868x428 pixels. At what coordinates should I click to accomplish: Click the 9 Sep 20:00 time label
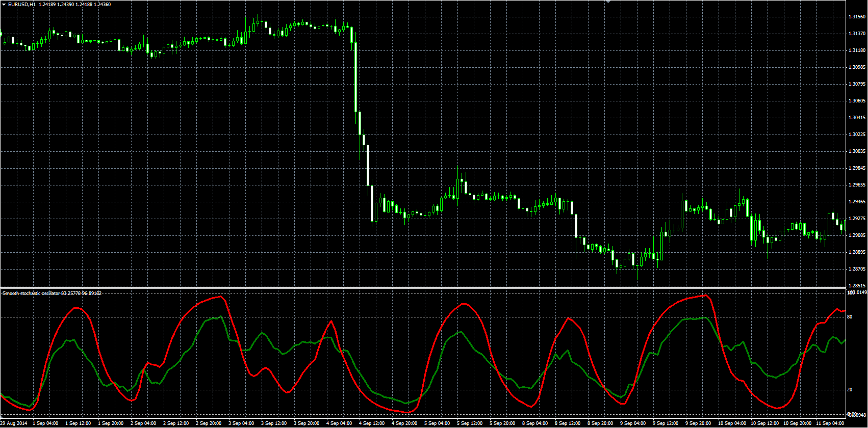tap(698, 423)
